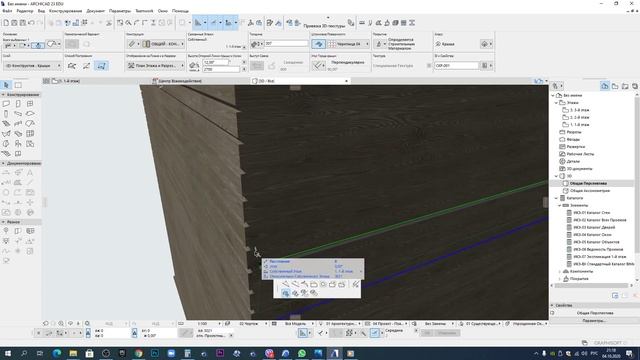Select the Object tool
Screen dimensions: 640x360
click(x=18, y=144)
